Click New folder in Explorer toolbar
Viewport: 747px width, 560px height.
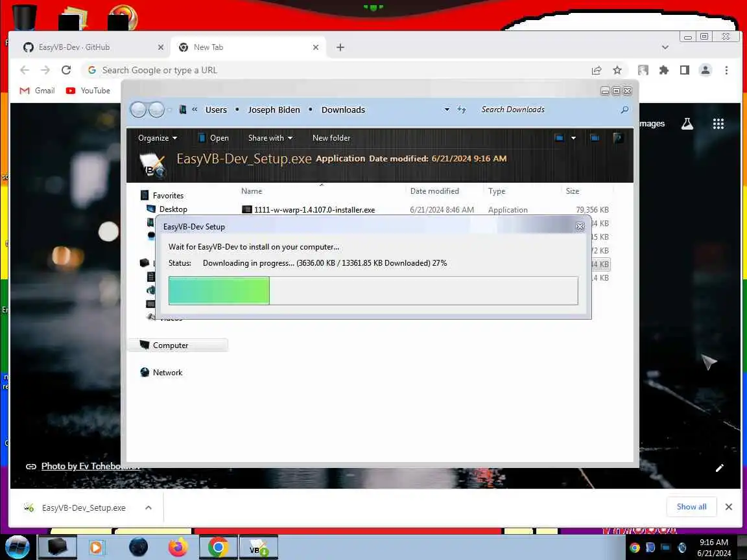click(x=331, y=138)
